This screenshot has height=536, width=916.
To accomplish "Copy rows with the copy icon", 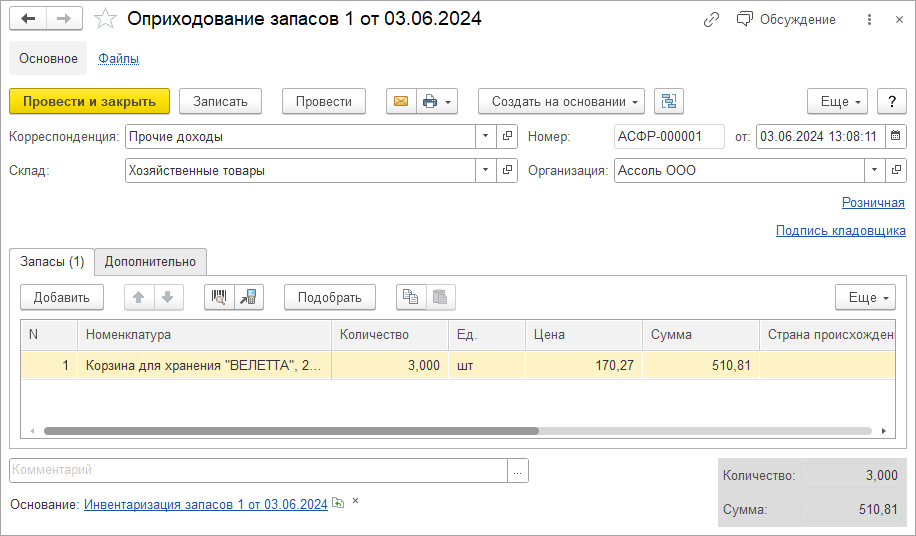I will (410, 297).
